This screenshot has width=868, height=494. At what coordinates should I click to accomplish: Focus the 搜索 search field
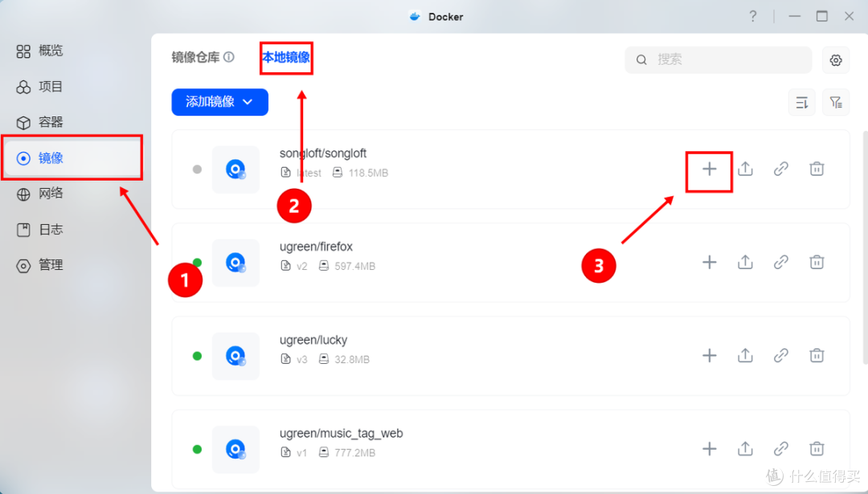click(718, 59)
